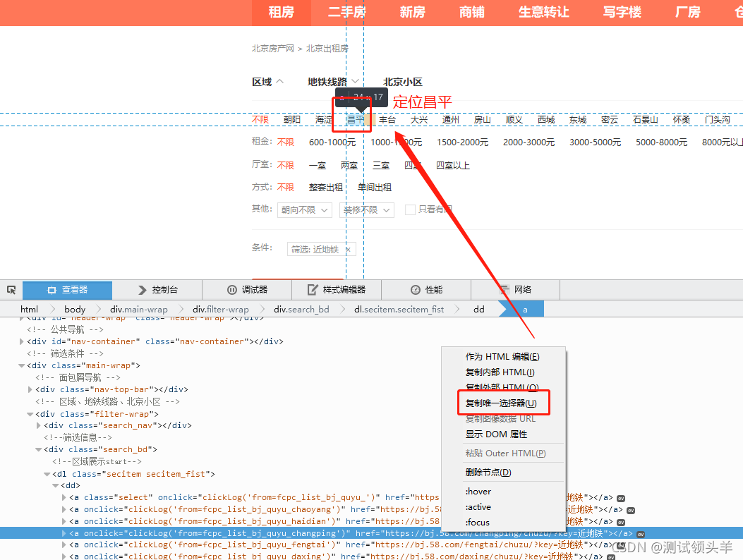The width and height of the screenshot is (743, 560).
Task: Toggle the :focus pseudo-class
Action: 477,523
